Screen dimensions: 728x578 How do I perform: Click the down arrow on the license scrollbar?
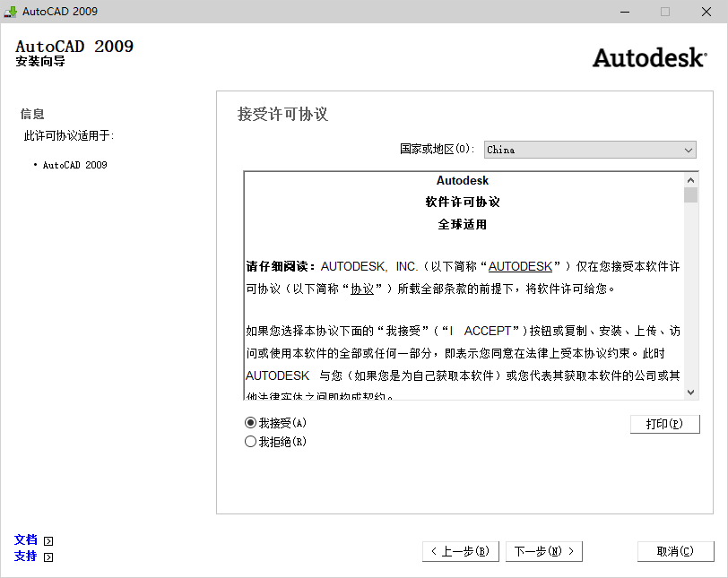[x=690, y=393]
